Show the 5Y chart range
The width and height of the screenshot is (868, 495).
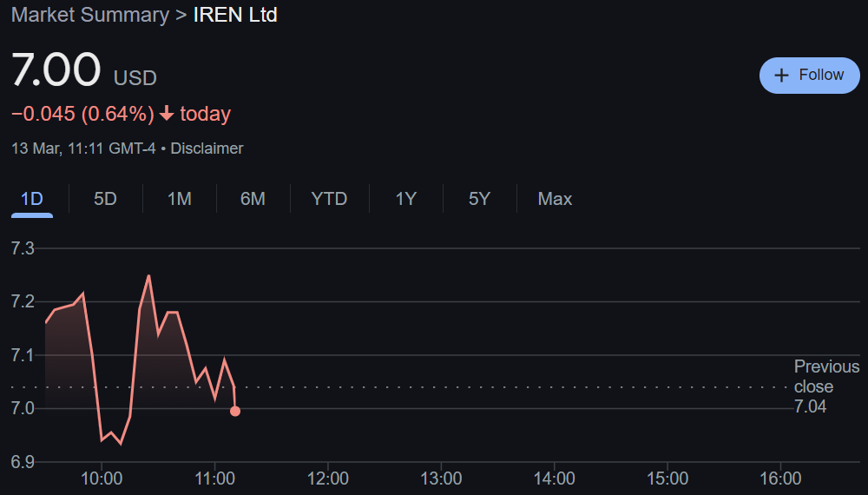tap(479, 199)
